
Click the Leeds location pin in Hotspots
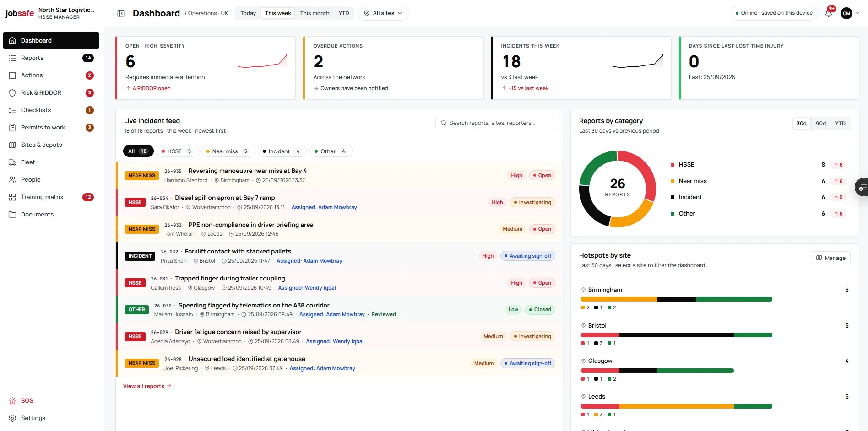pyautogui.click(x=583, y=397)
